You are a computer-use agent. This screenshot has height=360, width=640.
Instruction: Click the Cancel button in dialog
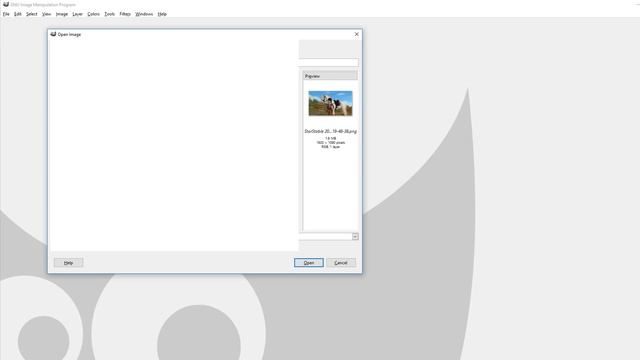tap(341, 262)
